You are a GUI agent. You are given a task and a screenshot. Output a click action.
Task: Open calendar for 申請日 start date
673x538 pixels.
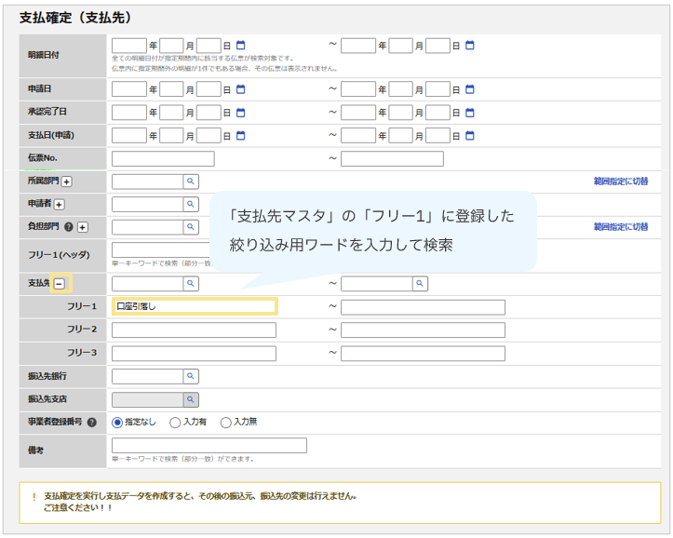pos(241,89)
